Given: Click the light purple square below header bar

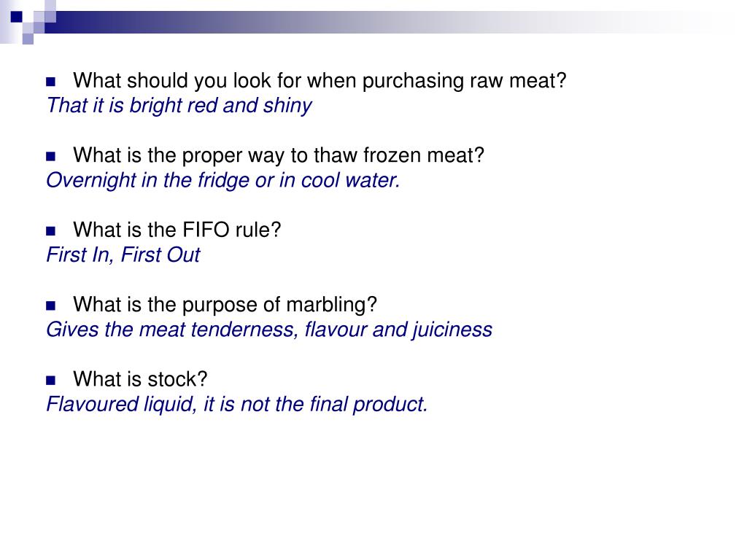Looking at the screenshot, I should tap(28, 39).
